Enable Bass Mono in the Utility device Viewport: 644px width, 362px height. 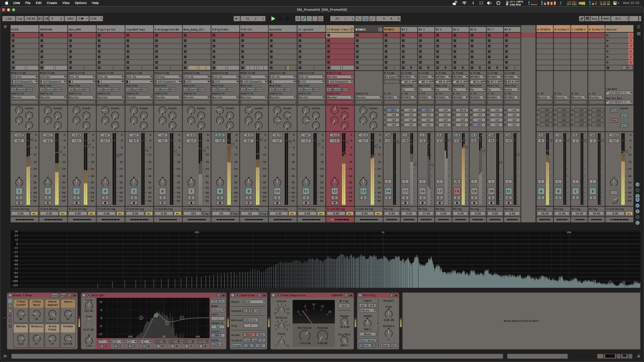368,341
